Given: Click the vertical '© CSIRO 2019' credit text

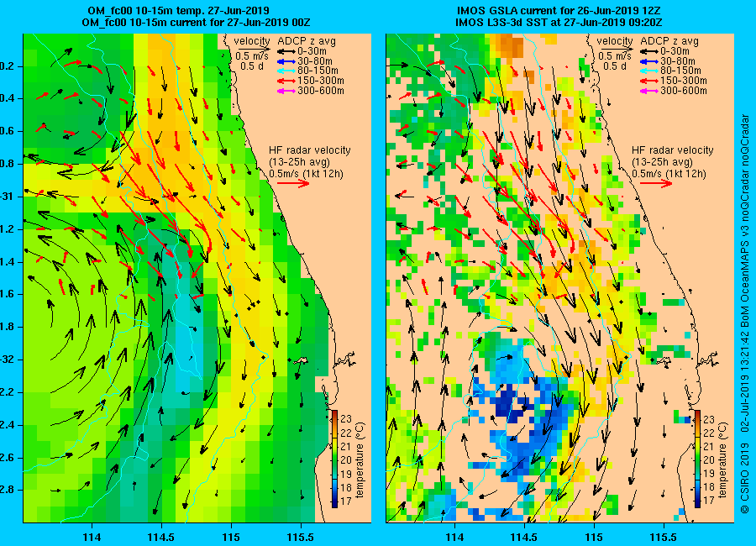Looking at the screenshot, I should (x=745, y=479).
